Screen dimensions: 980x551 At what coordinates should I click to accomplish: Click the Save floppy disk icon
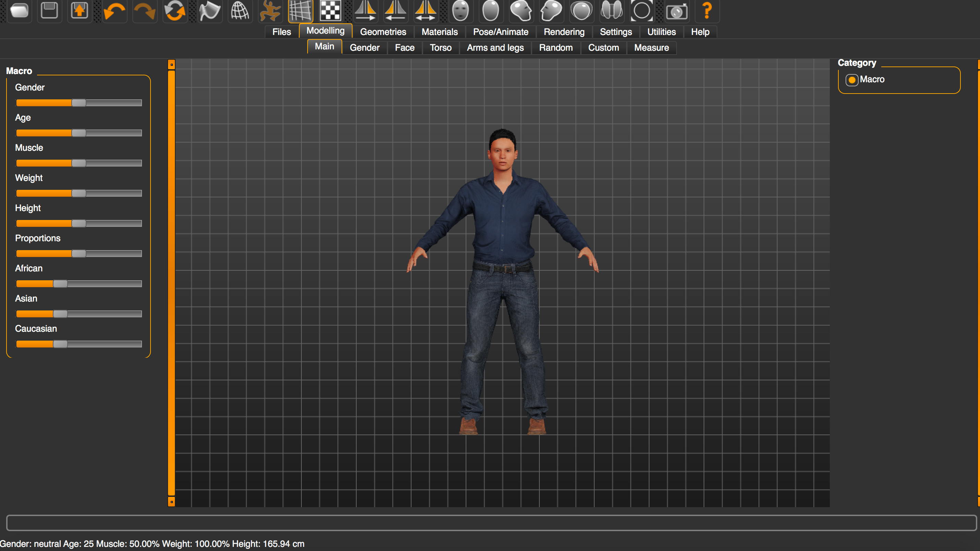click(x=49, y=11)
